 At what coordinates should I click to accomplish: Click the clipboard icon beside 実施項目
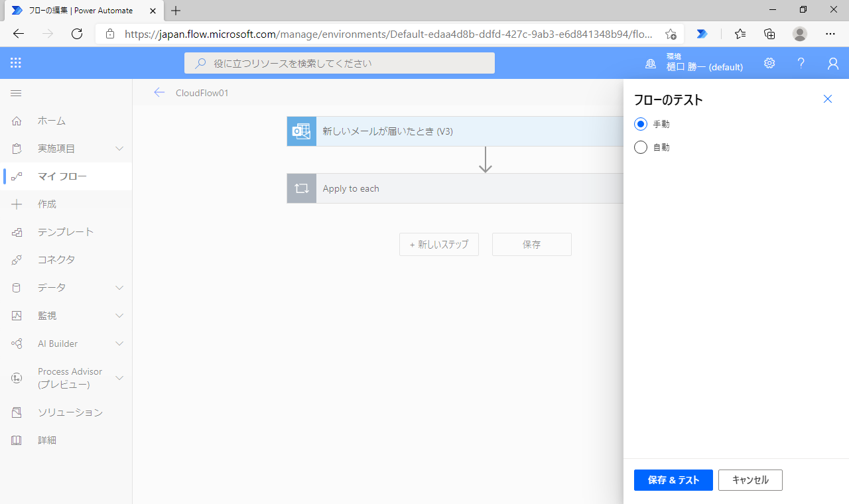coord(17,149)
